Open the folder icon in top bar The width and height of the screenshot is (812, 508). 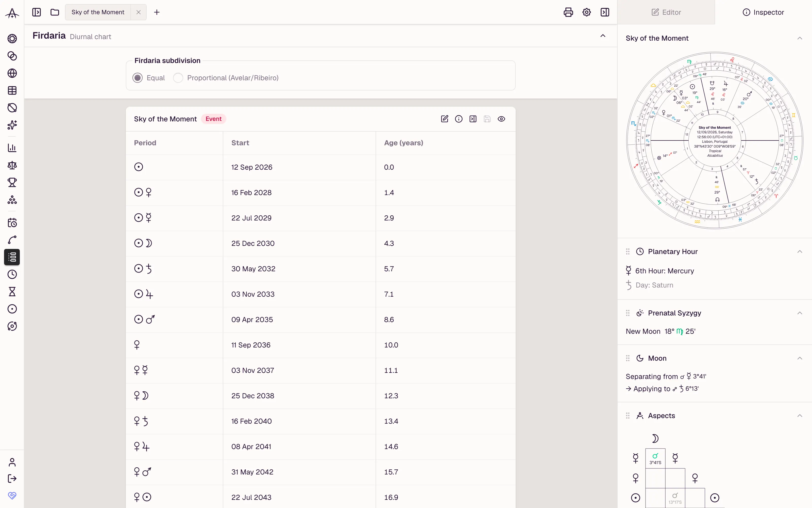(55, 12)
